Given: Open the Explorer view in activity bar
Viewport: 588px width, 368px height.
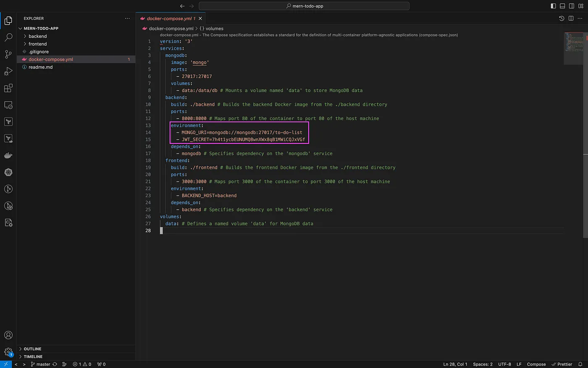Looking at the screenshot, I should (x=8, y=20).
